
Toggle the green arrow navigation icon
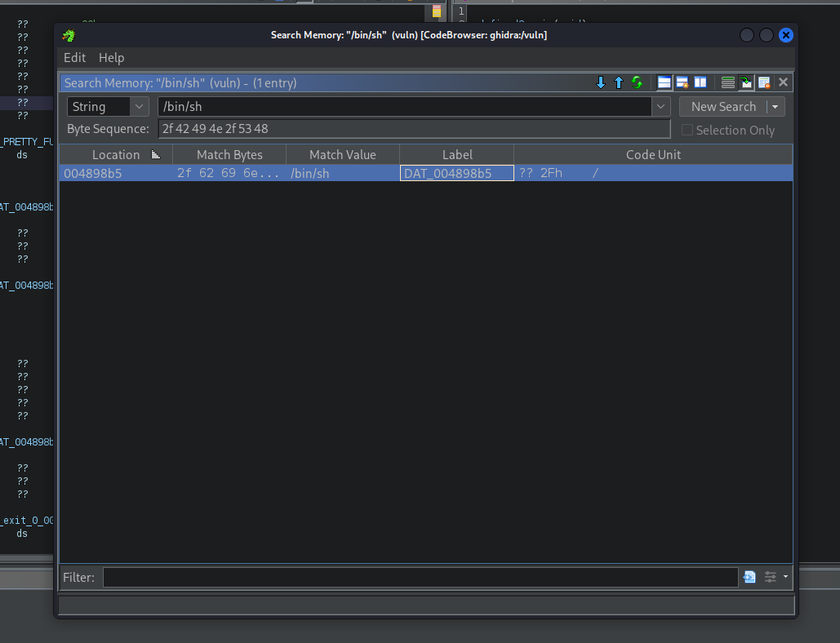point(746,82)
